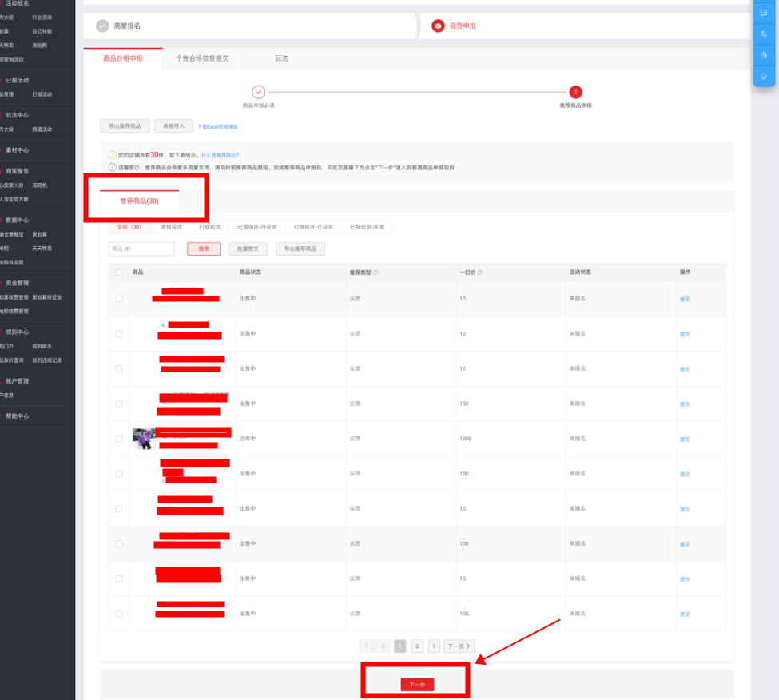Click the 表格导入 button
Image resolution: width=779 pixels, height=700 pixels.
click(174, 126)
